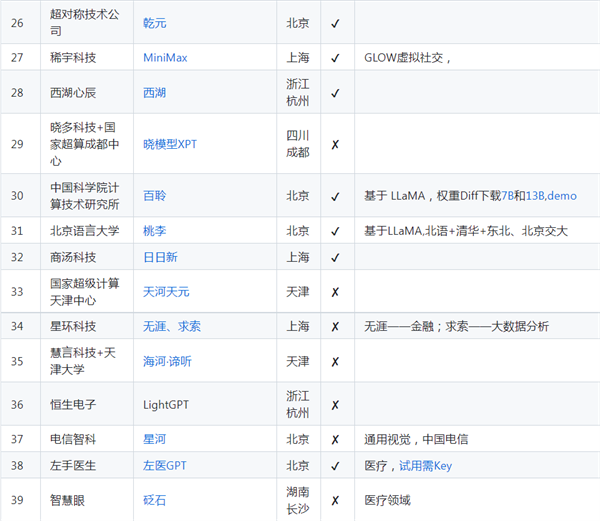Open the 星河 model link
The width and height of the screenshot is (600, 521).
click(155, 439)
